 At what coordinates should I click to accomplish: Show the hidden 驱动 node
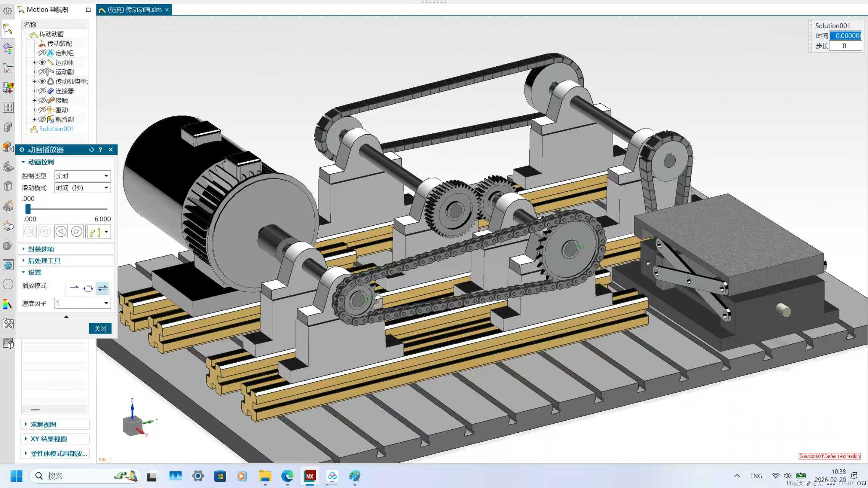click(x=42, y=110)
